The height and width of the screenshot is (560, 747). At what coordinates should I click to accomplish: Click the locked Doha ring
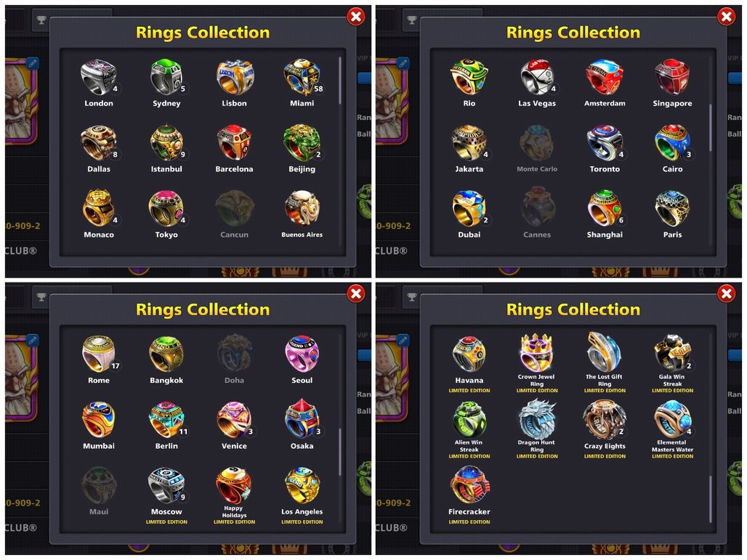[x=235, y=353]
